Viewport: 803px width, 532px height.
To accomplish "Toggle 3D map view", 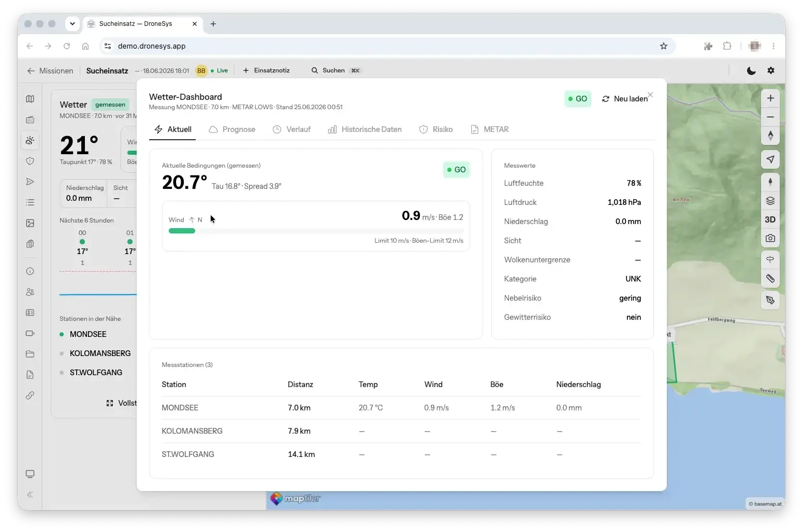I will 770,219.
